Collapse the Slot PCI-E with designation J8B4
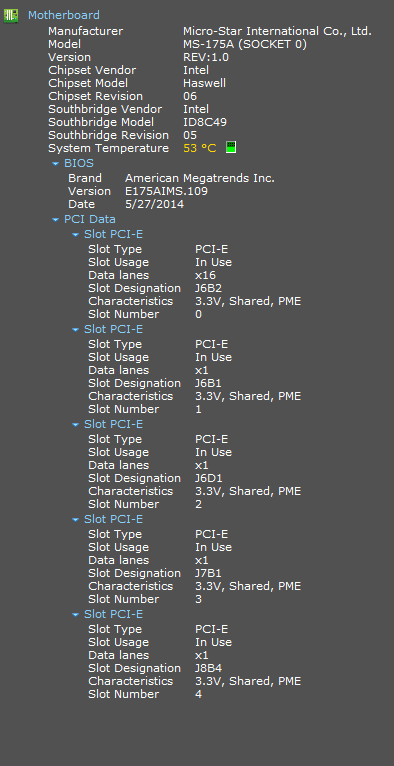The width and height of the screenshot is (394, 766). [75, 615]
